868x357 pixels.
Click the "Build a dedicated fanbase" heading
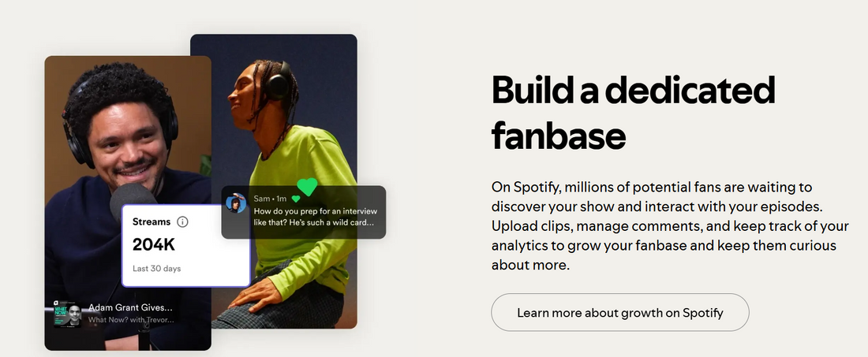click(633, 113)
